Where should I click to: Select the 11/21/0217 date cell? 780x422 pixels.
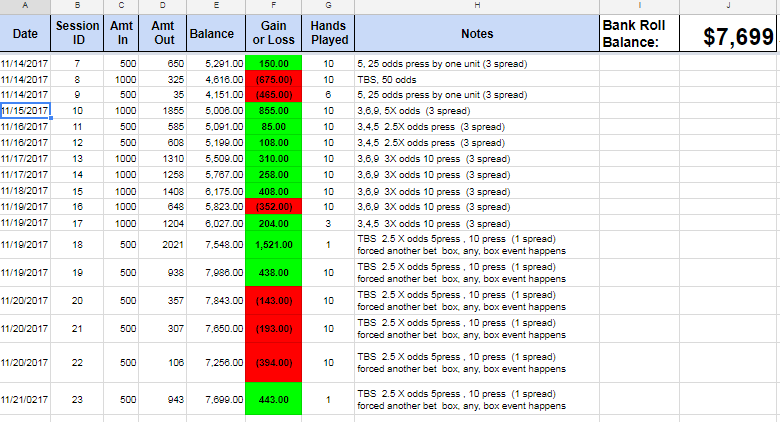[25, 400]
